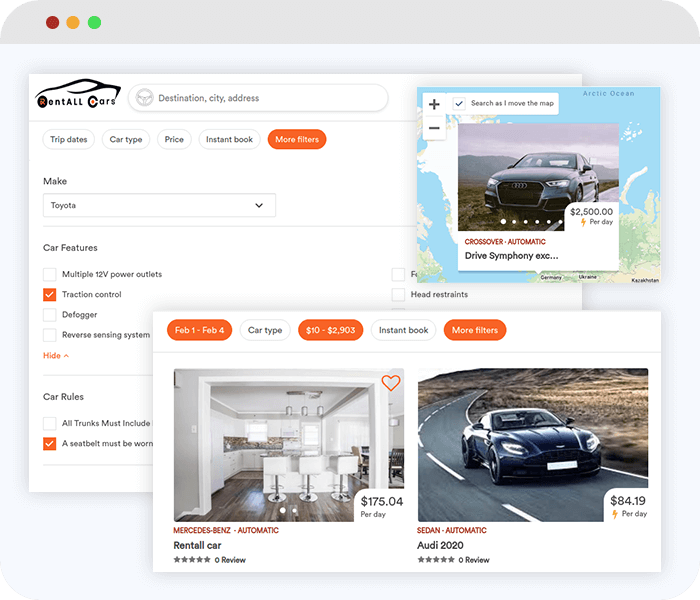Click the CROSSOVER - AUTOMATIC label
The width and height of the screenshot is (700, 600).
click(x=505, y=242)
